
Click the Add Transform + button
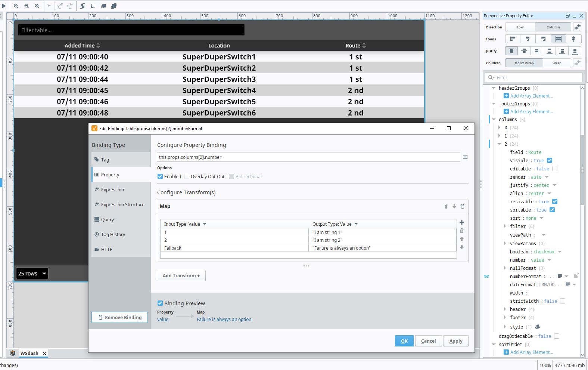point(181,276)
